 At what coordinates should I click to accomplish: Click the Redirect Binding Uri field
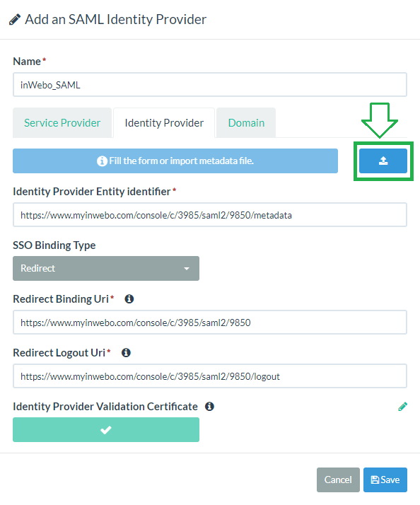[x=210, y=323]
